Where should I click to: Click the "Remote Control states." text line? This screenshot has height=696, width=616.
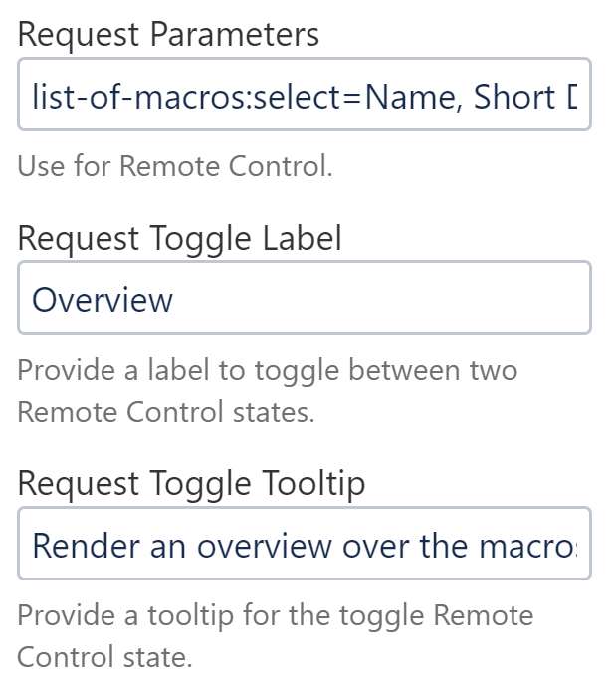click(x=165, y=411)
